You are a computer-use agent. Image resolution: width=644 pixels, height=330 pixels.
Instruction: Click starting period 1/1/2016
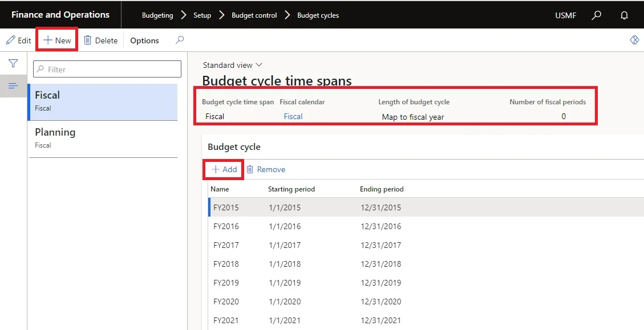pos(285,227)
